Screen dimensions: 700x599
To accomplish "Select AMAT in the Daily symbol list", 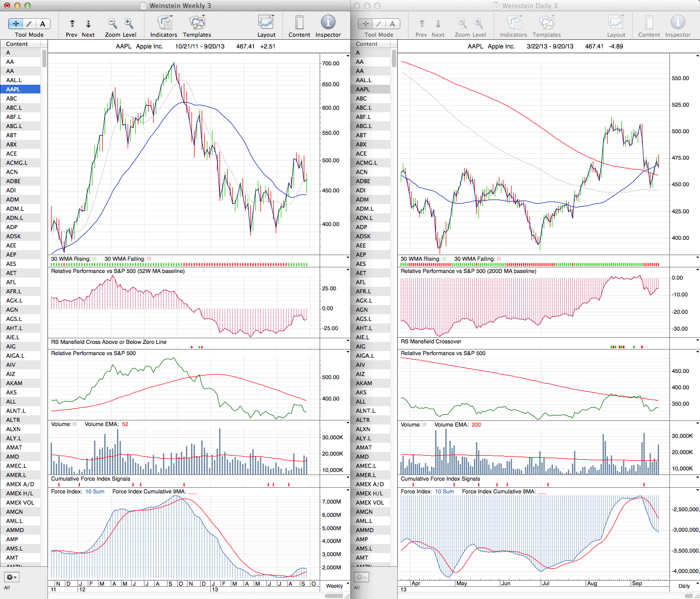I will coord(364,447).
